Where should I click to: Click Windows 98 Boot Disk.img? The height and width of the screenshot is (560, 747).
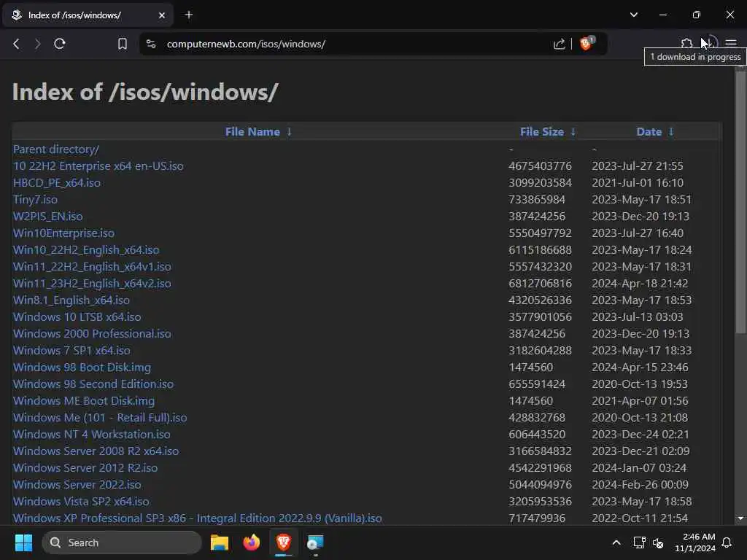[x=82, y=367]
